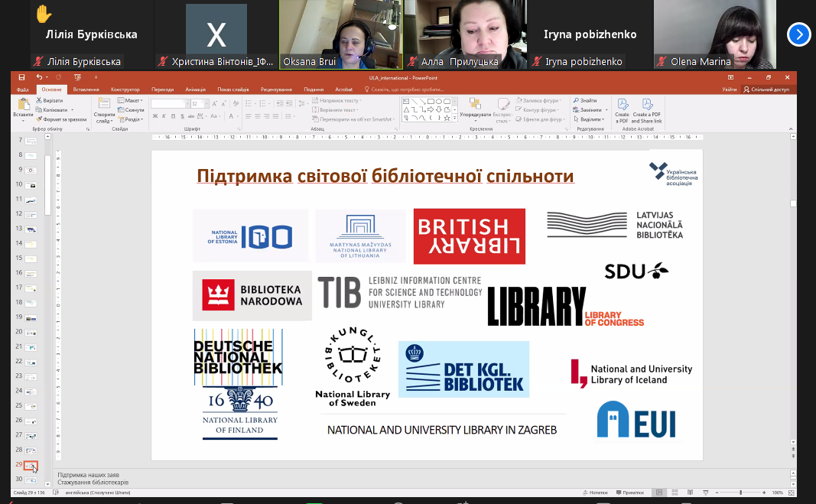Find text with Знайти
Image resolution: width=816 pixels, height=504 pixels.
[586, 100]
